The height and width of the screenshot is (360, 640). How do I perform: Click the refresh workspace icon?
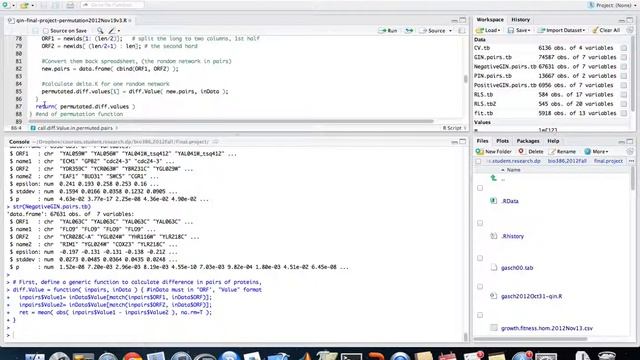tap(630, 30)
